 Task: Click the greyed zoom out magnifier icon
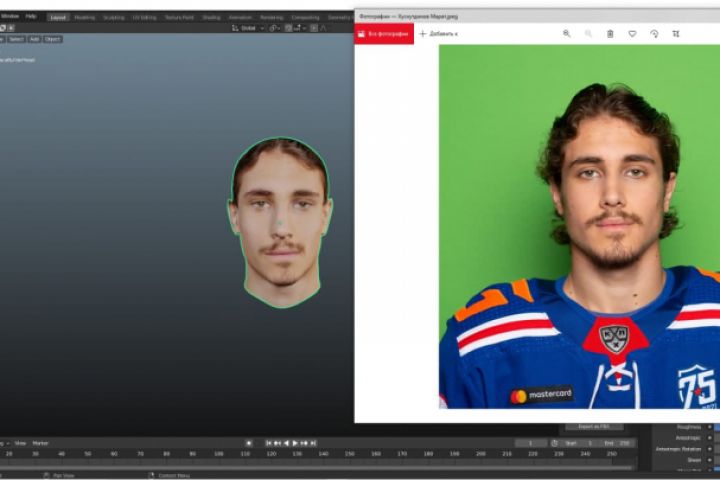[588, 34]
